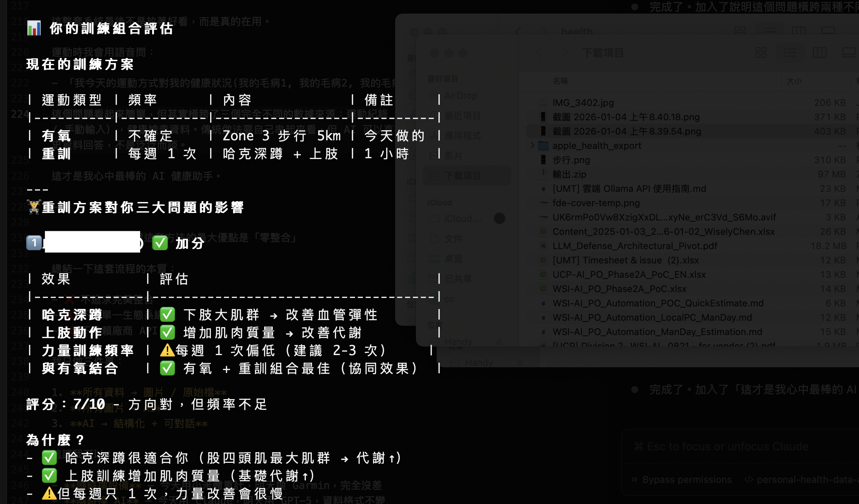Sort files by the 名稱 column

pyautogui.click(x=560, y=81)
